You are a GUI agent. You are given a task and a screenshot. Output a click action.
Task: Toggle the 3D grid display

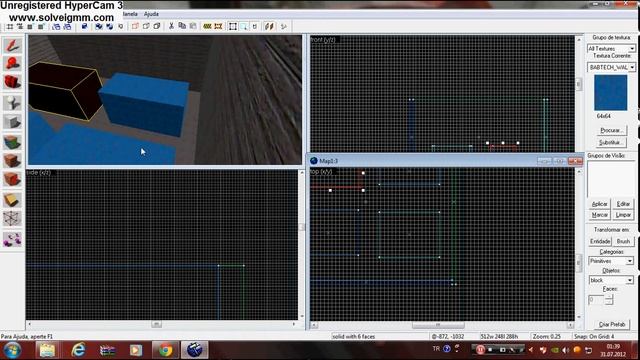pos(20,27)
